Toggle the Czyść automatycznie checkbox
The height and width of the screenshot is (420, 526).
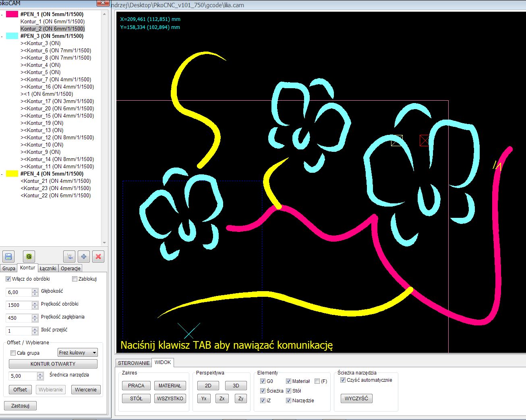pos(343,380)
